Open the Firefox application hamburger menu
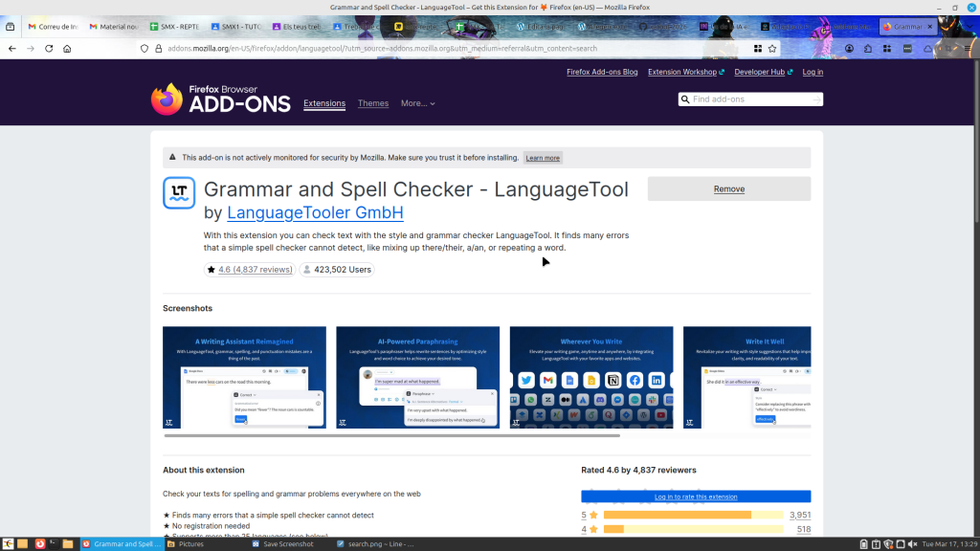 968,48
